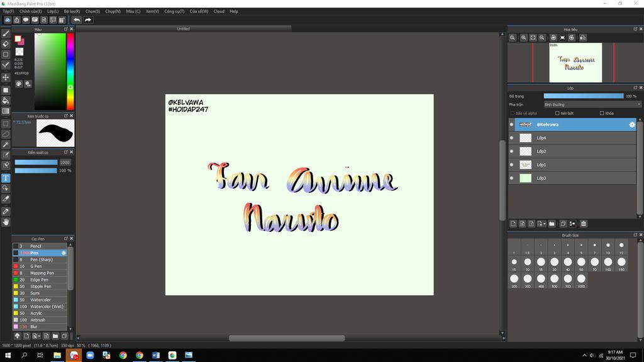Open the Bộ lọc(R) menu

[x=72, y=11]
